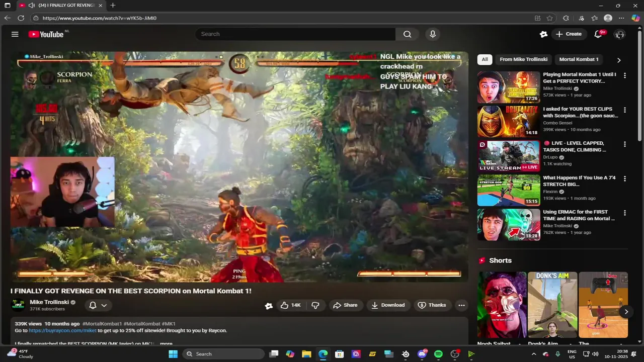Reload the page

21,18
